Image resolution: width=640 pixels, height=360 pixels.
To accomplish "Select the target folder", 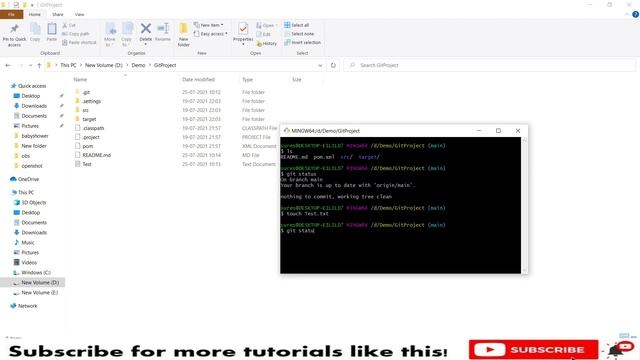I will coord(89,119).
